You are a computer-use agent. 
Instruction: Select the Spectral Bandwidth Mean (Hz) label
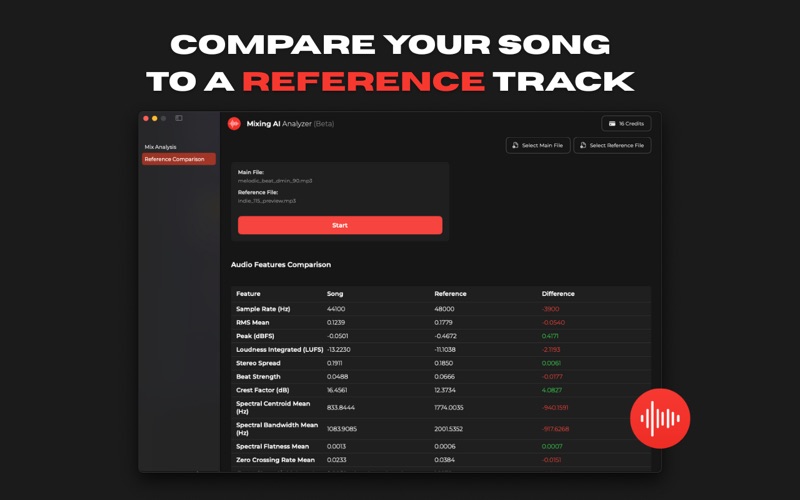277,429
